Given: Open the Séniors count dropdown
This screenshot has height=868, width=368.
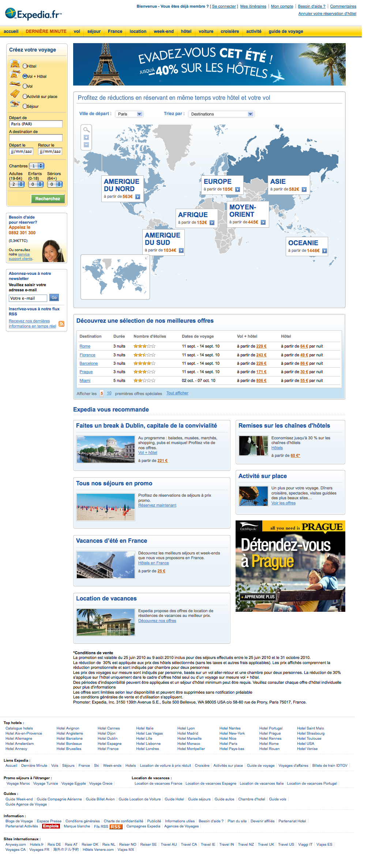Looking at the screenshot, I should [x=55, y=184].
